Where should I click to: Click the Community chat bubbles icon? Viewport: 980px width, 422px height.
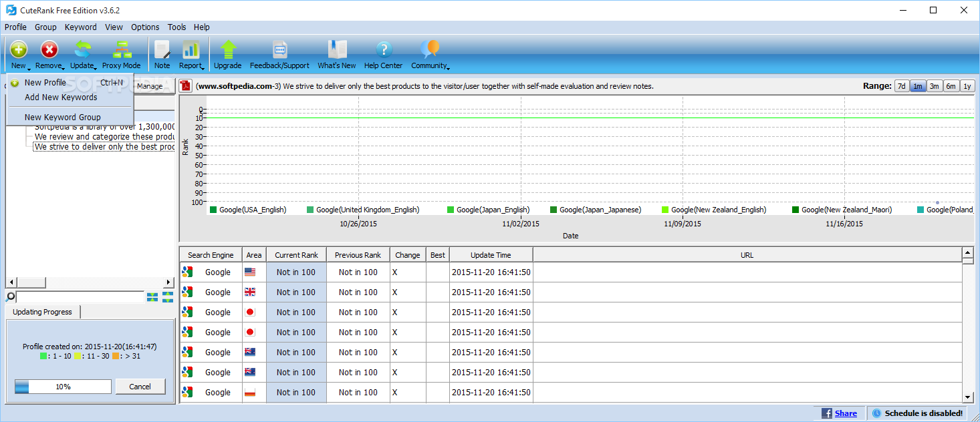click(x=430, y=49)
